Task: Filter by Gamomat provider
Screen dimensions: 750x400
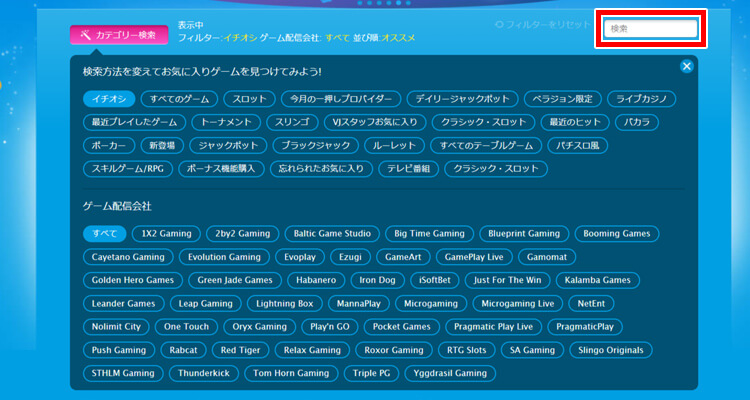Action: [547, 257]
